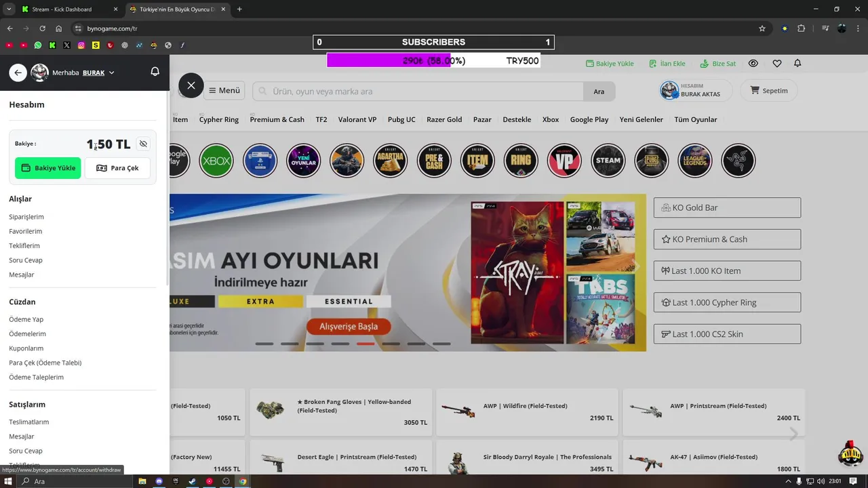Open Discord from Windows taskbar
868x488 pixels.
coord(159,481)
